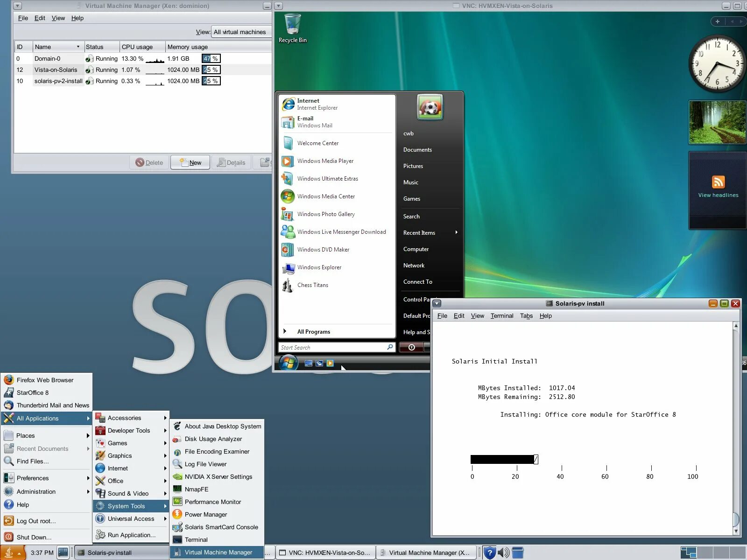
Task: Open Computer link in Vista Start menu
Action: 416,249
